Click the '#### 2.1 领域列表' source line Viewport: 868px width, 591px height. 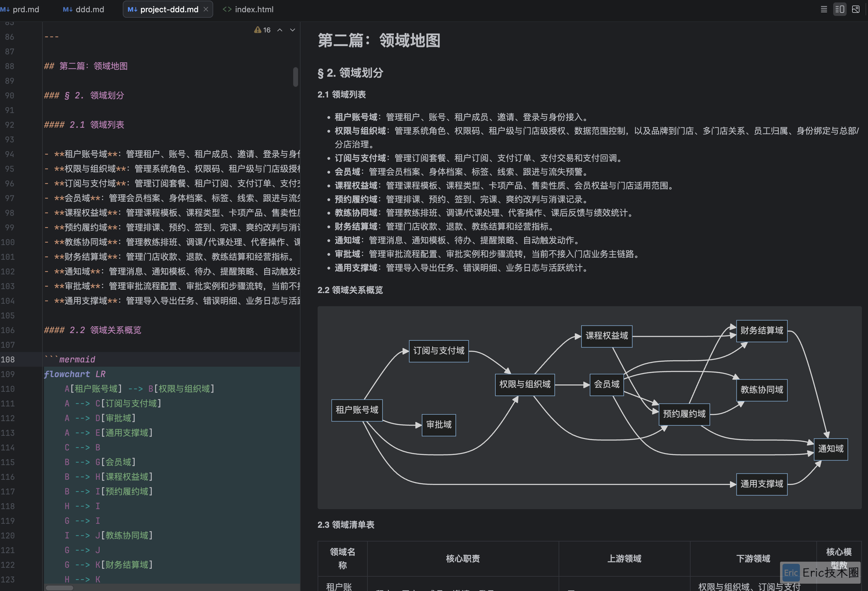click(x=84, y=125)
